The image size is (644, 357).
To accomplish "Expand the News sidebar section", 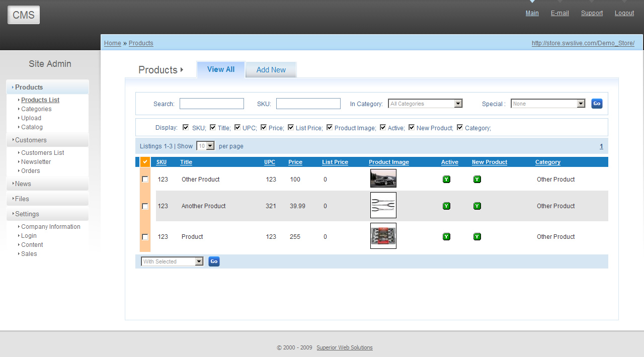I will 48,184.
